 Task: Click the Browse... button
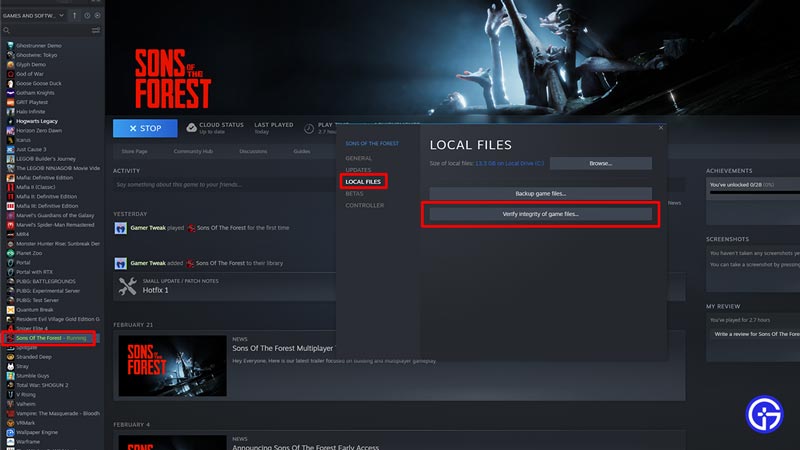(x=601, y=163)
